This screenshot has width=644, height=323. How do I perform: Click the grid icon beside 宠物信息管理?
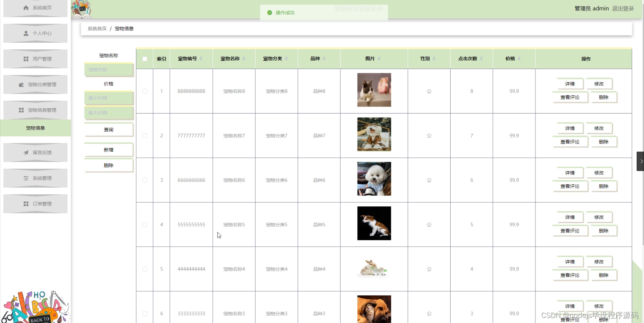(21, 110)
